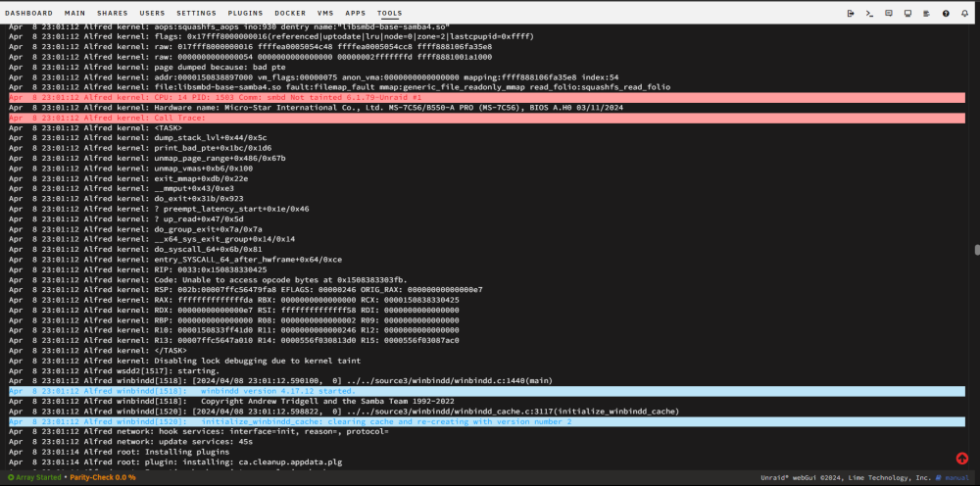Go to the Main tab
This screenshot has height=486, width=980.
[x=75, y=13]
